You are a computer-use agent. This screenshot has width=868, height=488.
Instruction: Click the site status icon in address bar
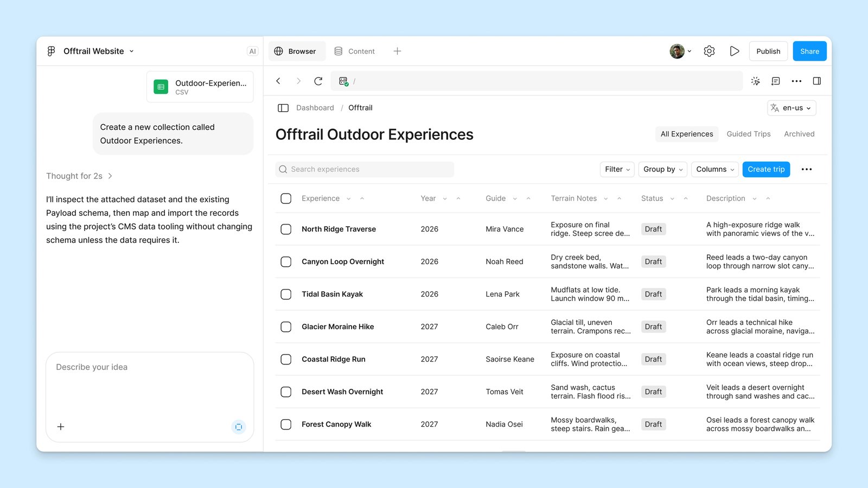pos(343,81)
